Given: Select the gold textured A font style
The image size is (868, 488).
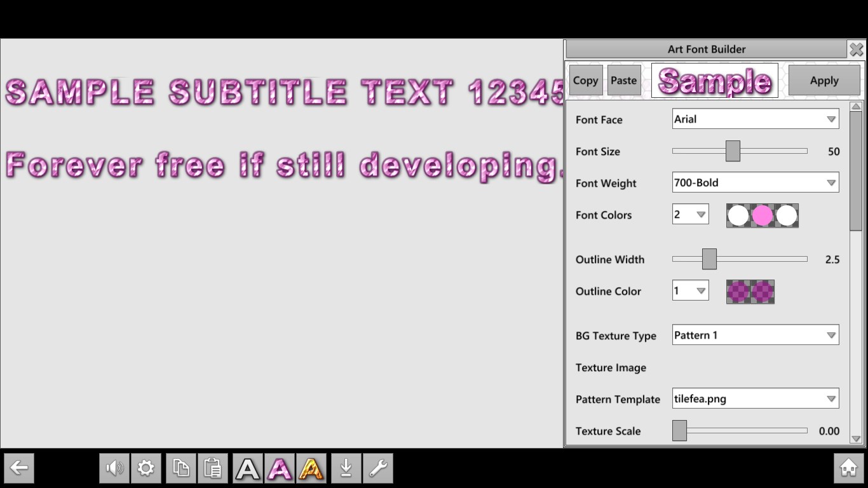Looking at the screenshot, I should [x=311, y=468].
